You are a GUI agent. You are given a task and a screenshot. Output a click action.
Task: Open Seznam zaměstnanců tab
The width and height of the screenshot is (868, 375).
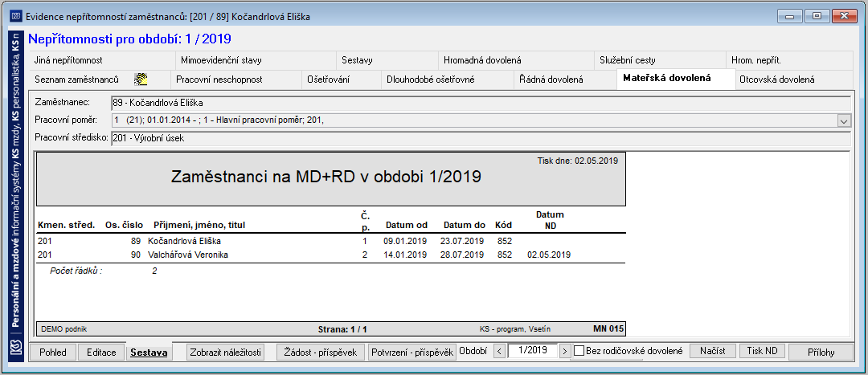point(99,79)
